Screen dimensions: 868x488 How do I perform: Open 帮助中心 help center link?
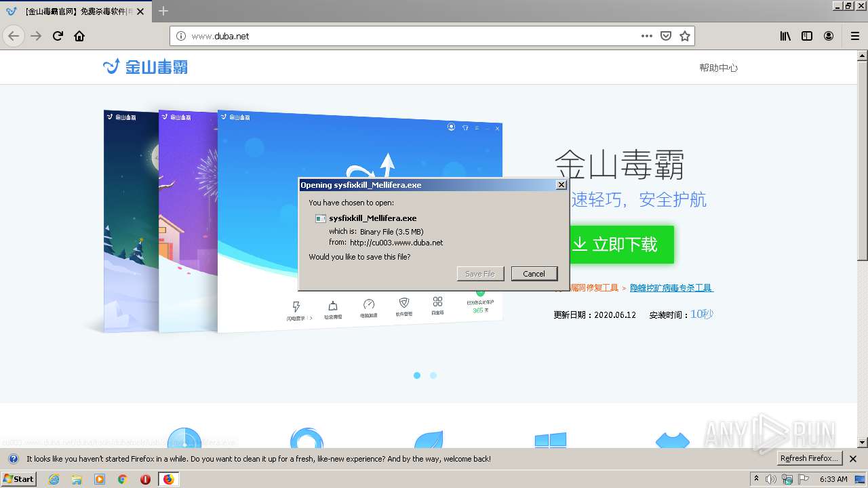click(718, 68)
